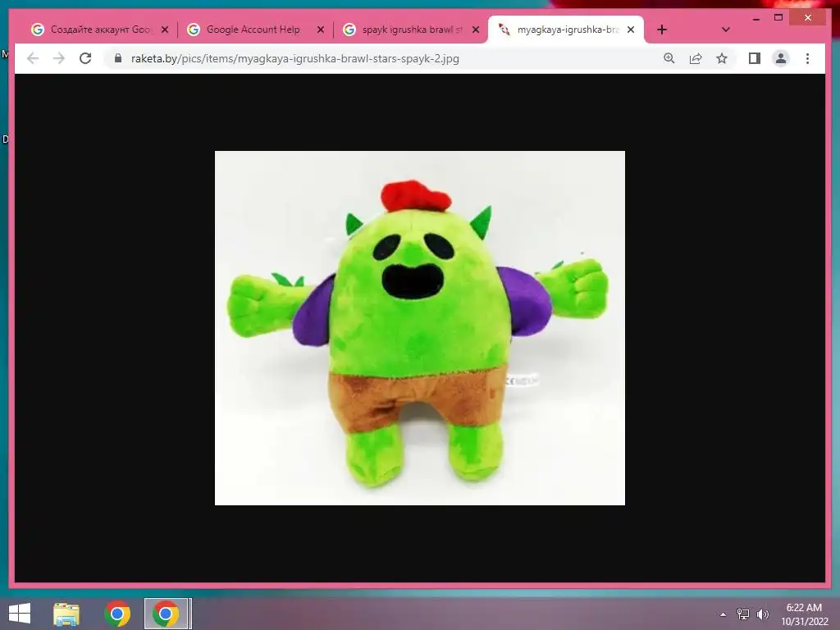Screen dimensions: 840x630
Task: Share this page icon
Action: click(696, 58)
